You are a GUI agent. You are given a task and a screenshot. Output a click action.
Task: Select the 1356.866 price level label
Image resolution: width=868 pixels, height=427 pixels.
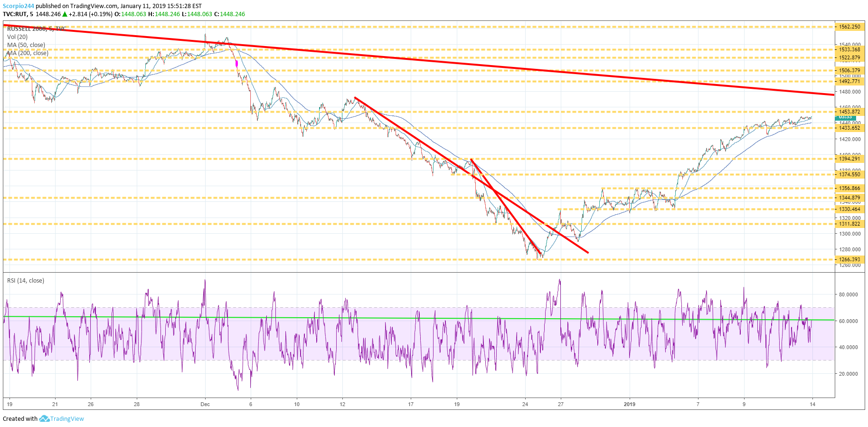click(x=849, y=188)
